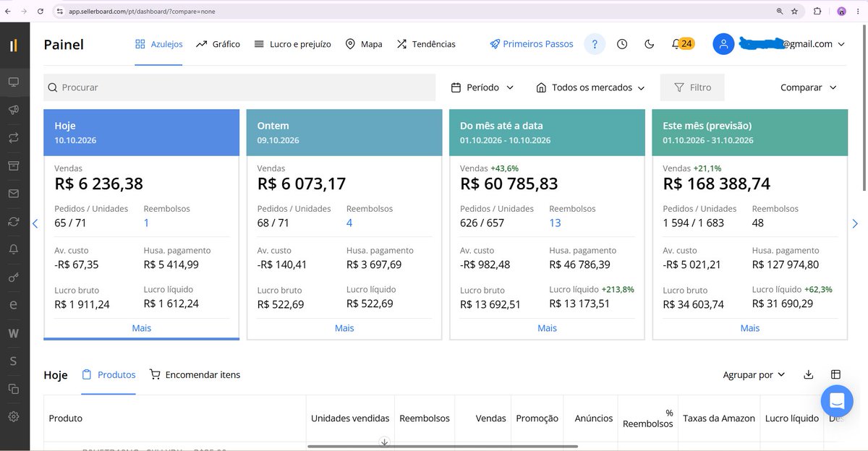The width and height of the screenshot is (868, 451).
Task: Open the Comparar dropdown
Action: [x=808, y=87]
